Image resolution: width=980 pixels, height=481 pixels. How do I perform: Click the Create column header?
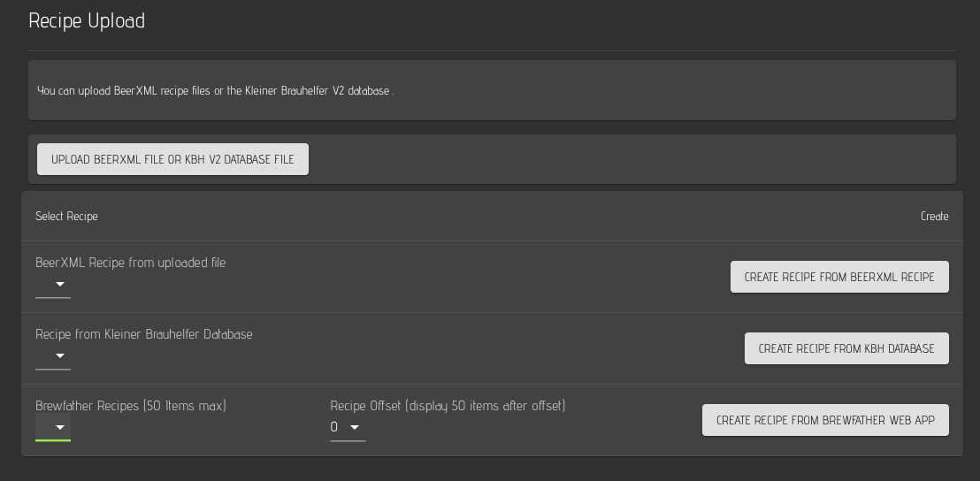[x=934, y=216]
